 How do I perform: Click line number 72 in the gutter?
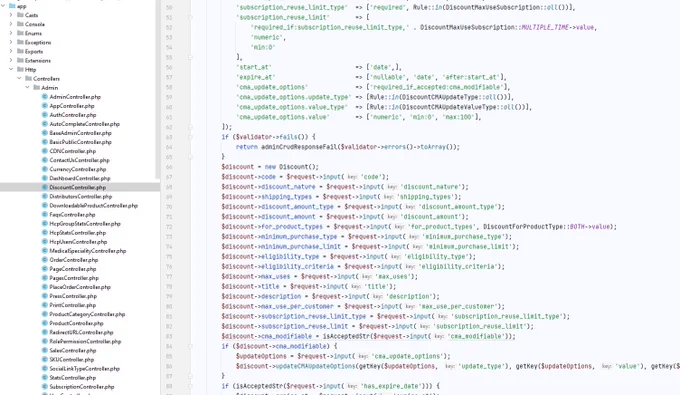coord(169,227)
